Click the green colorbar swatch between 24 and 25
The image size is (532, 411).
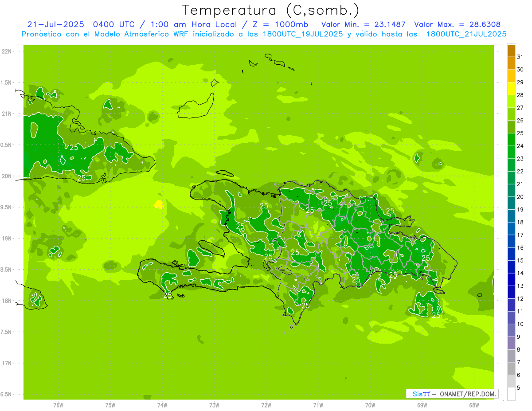pos(511,140)
